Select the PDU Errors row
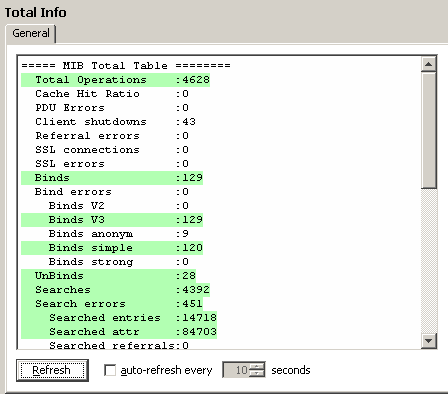The image size is (448, 394). (x=112, y=108)
